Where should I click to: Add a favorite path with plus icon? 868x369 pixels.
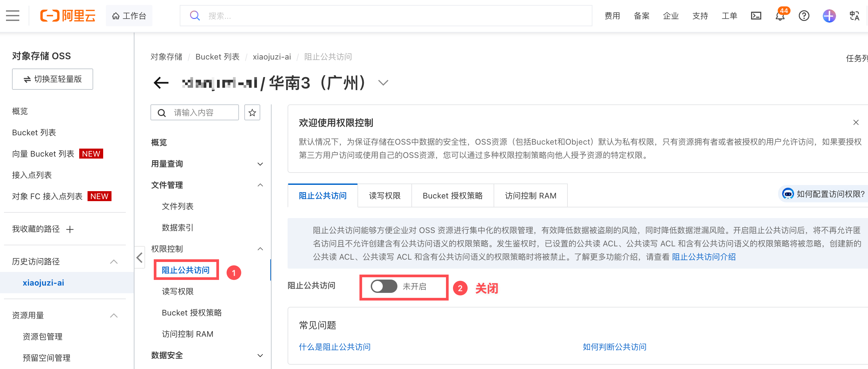pyautogui.click(x=70, y=229)
